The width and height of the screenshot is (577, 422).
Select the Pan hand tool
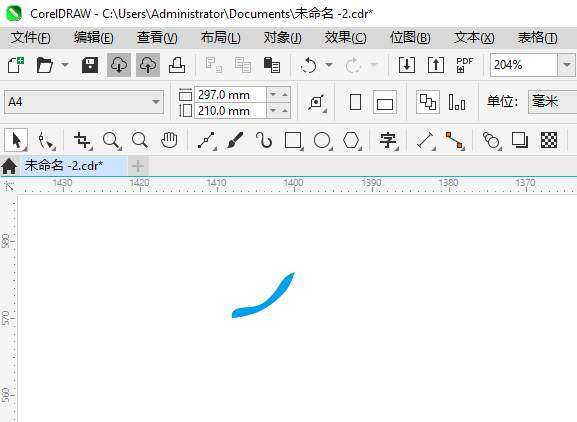click(169, 140)
